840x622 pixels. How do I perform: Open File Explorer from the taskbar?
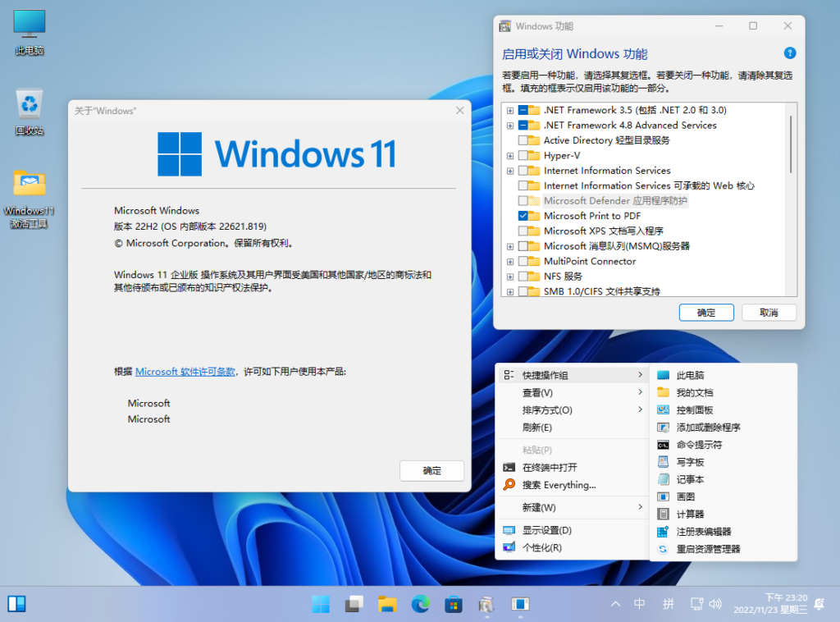pyautogui.click(x=387, y=605)
